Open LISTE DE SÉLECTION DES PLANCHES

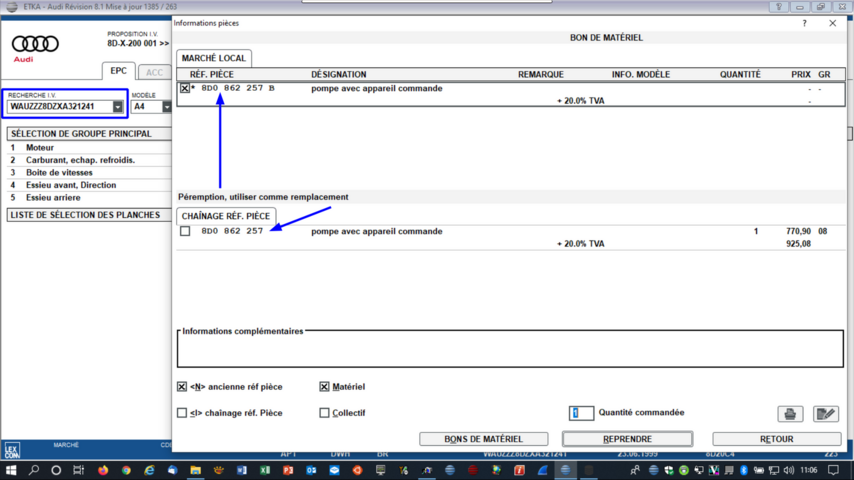pyautogui.click(x=89, y=215)
